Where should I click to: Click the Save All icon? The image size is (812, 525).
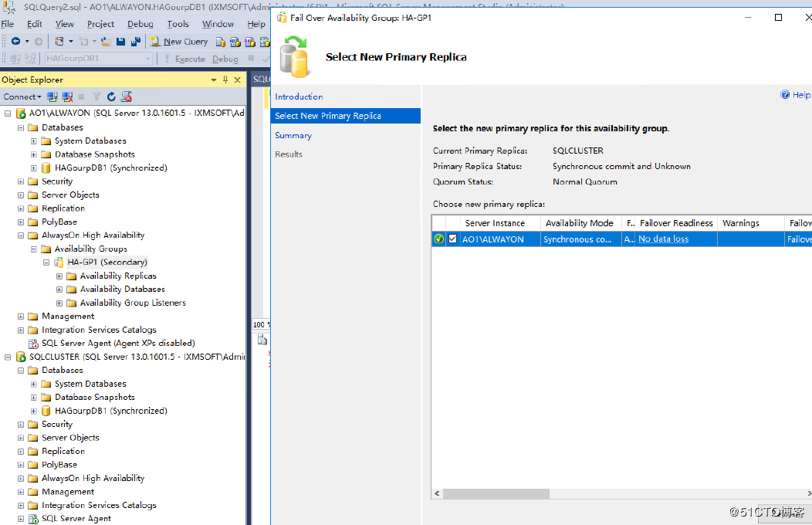(136, 42)
